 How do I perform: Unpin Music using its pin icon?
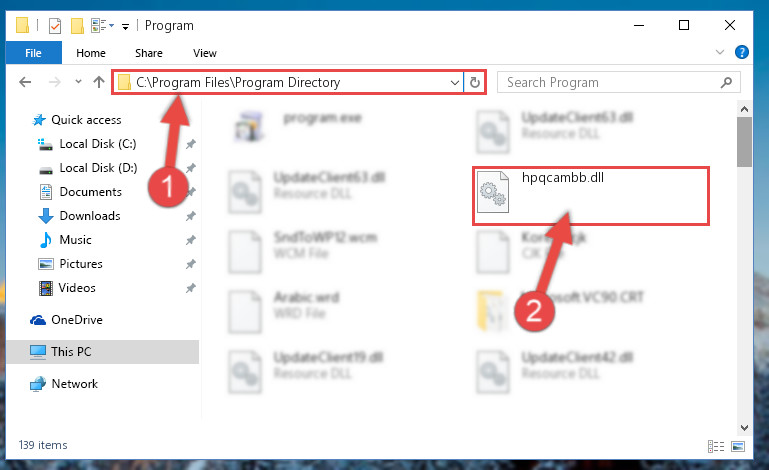click(191, 240)
